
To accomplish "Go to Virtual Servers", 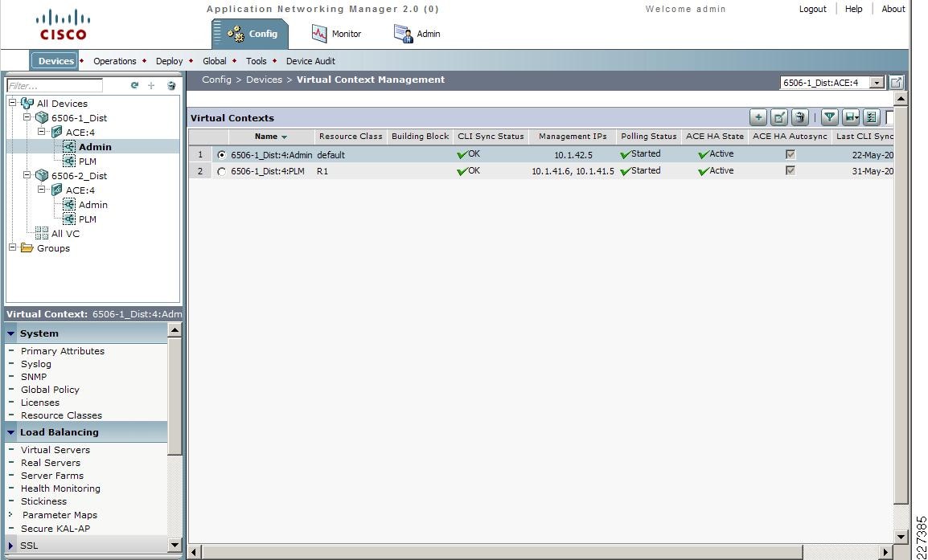I will click(55, 449).
